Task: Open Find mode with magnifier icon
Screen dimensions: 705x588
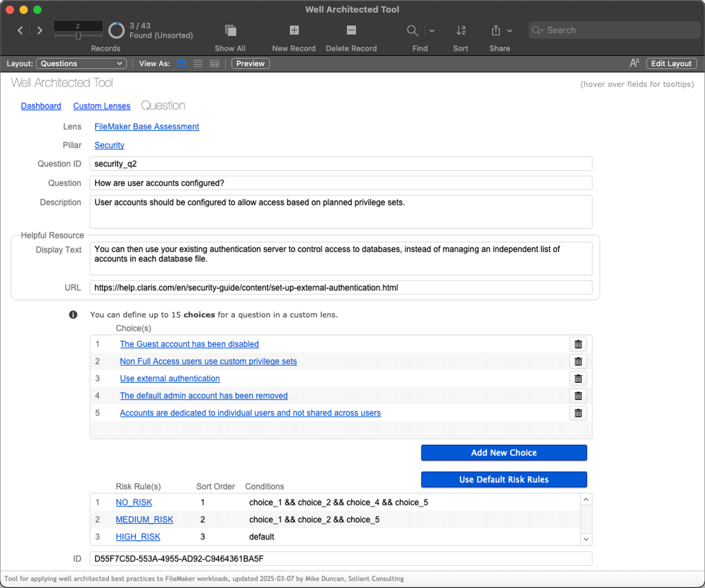Action: point(412,30)
